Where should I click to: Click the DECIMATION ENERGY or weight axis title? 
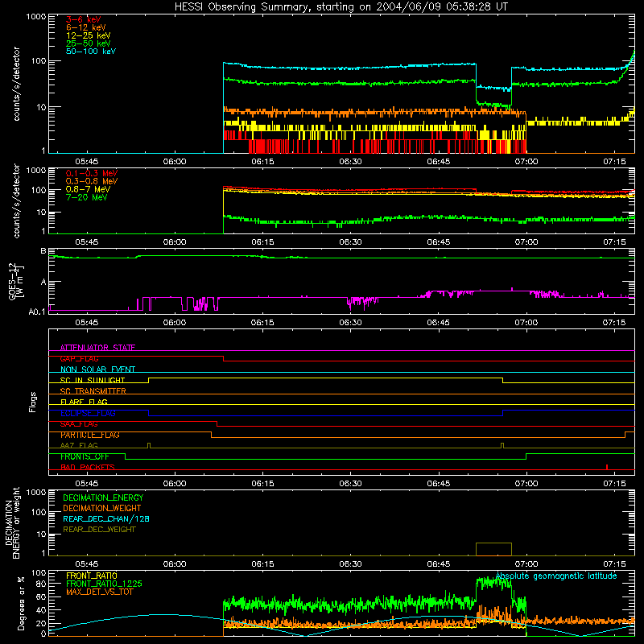click(12, 522)
